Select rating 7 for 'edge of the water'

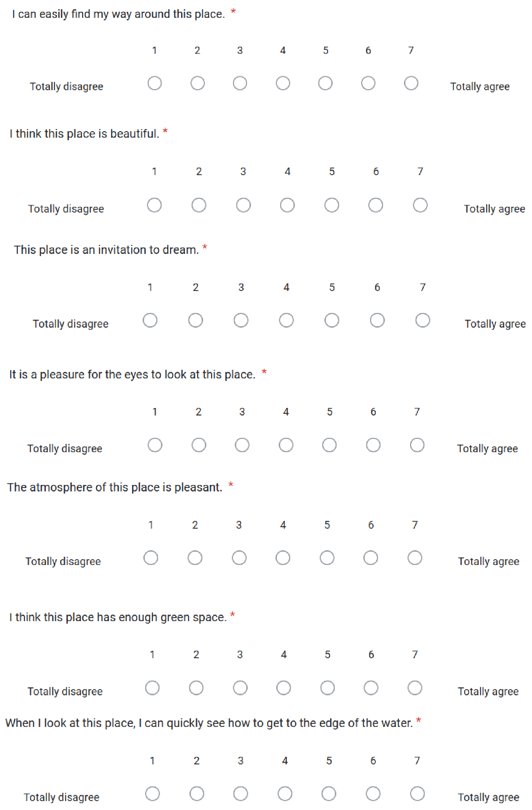pos(417,794)
